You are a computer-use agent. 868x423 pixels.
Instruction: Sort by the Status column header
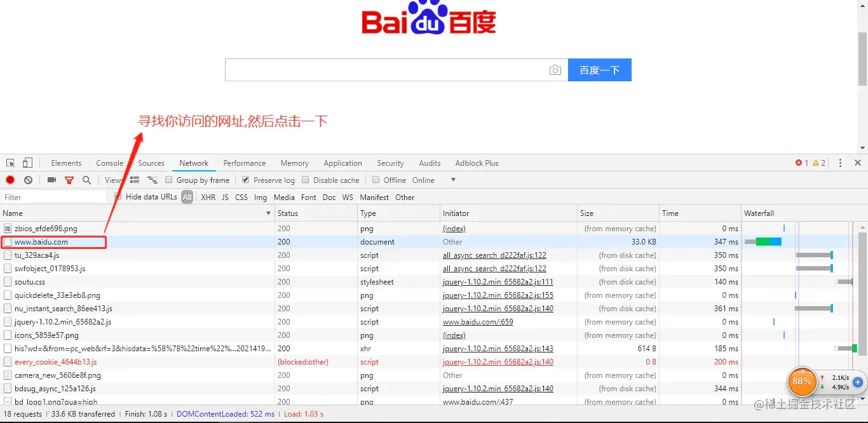316,213
